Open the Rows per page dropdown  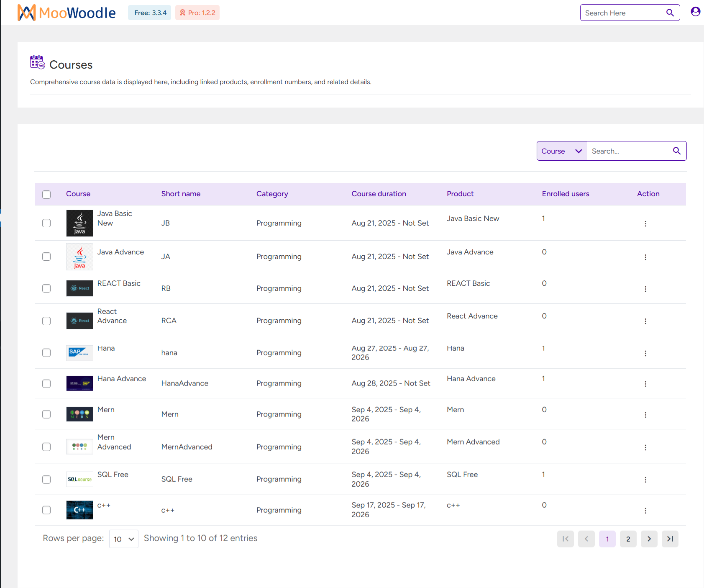click(x=123, y=539)
